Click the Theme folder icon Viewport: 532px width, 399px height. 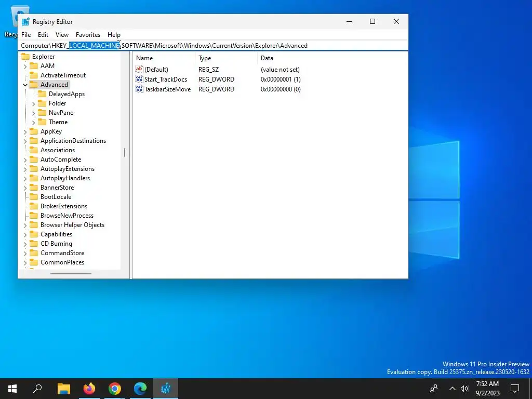[x=42, y=122]
